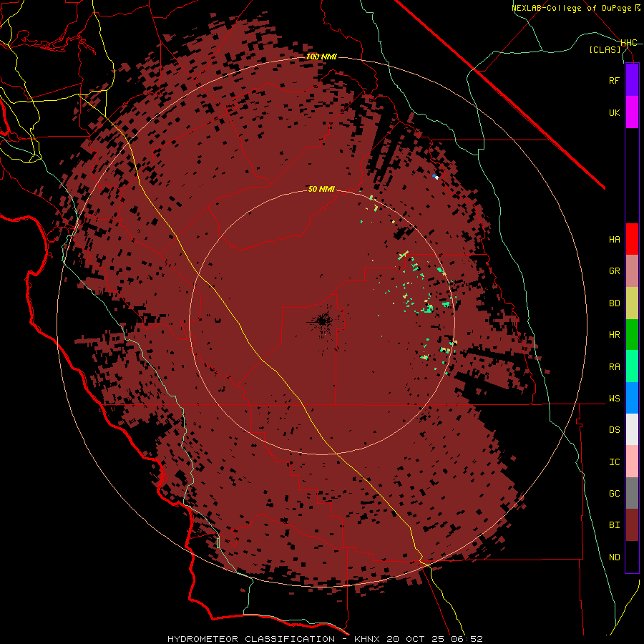This screenshot has width=644, height=644.
Task: Click the RF purple legend swatch
Action: (x=632, y=80)
